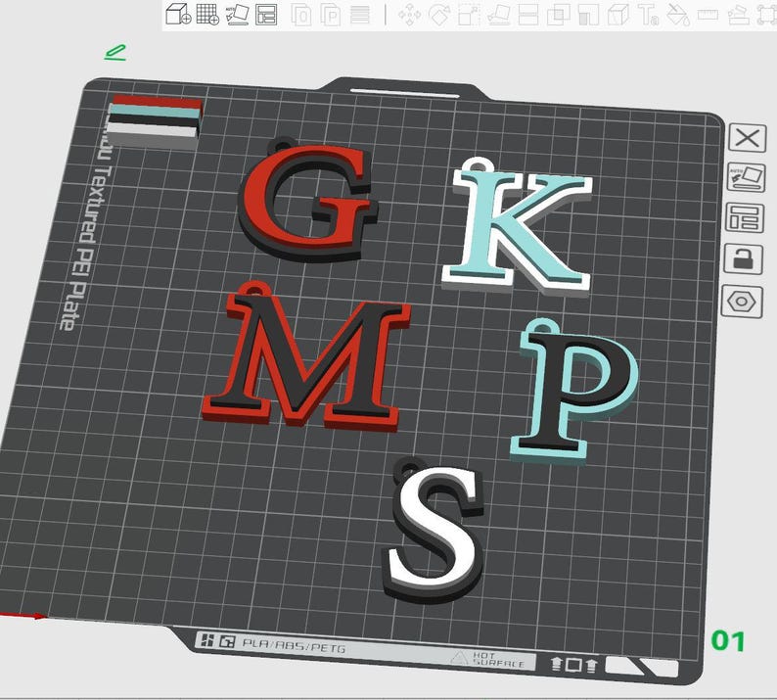The image size is (777, 700).
Task: Select the Text shape tool
Action: [x=649, y=15]
